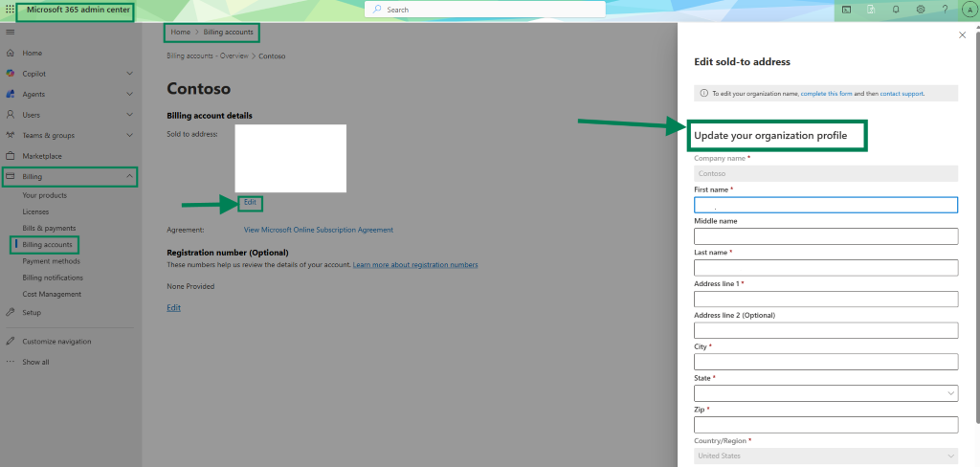Viewport: 980px width, 467px height.
Task: Click the First name field
Action: coord(826,205)
